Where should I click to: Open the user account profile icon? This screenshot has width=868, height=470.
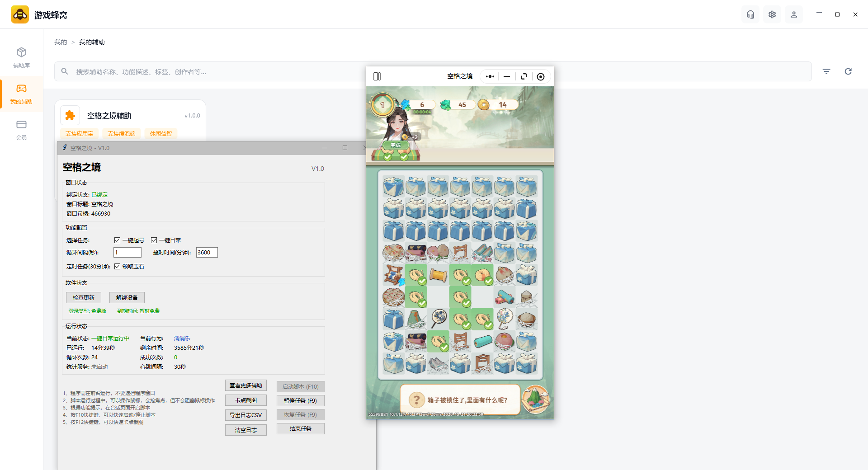pyautogui.click(x=794, y=14)
